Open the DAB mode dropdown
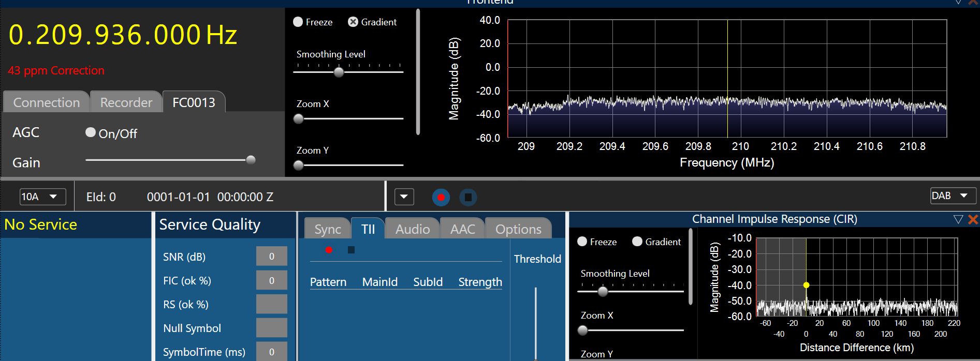The width and height of the screenshot is (980, 361). (x=953, y=195)
